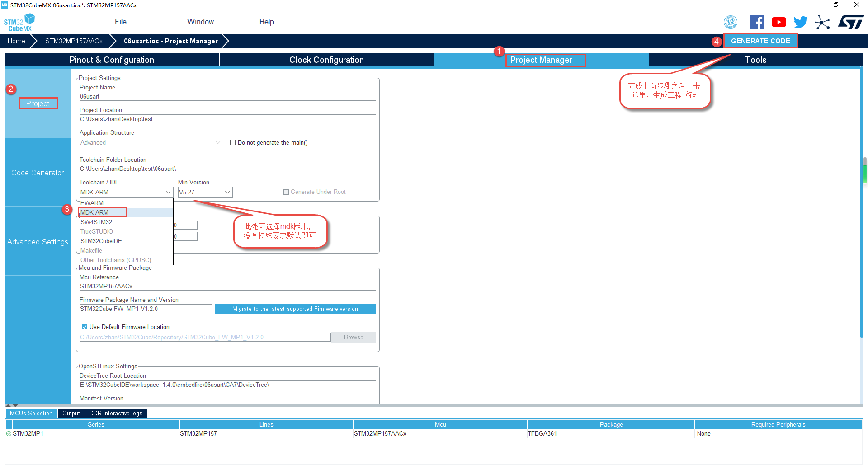Sort by Mcu column header
This screenshot has height=470, width=868.
click(x=440, y=424)
